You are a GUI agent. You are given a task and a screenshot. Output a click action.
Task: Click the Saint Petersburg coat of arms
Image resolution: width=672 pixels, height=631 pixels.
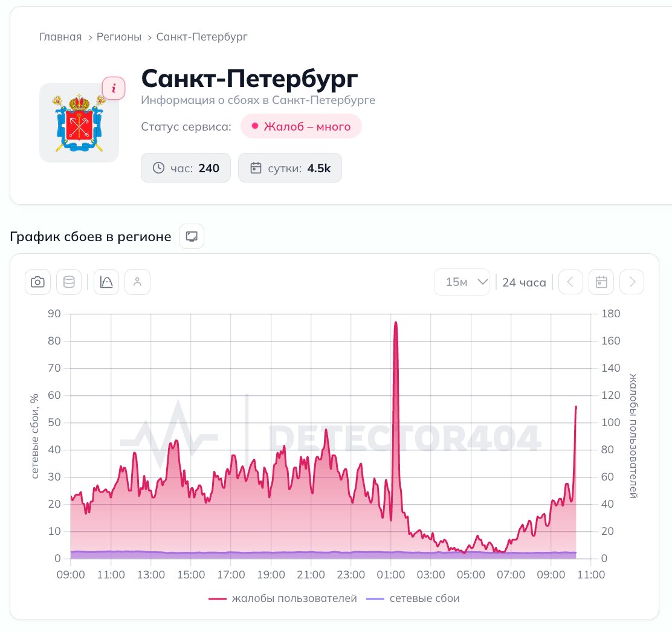pos(79,123)
